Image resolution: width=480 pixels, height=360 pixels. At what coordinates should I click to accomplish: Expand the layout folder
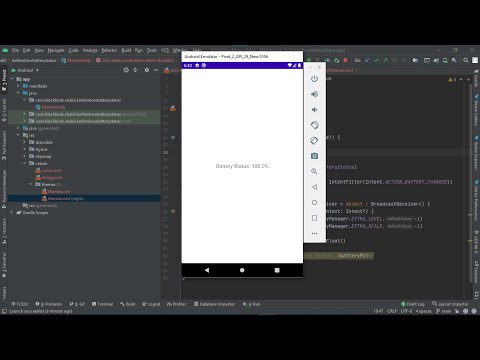24,149
